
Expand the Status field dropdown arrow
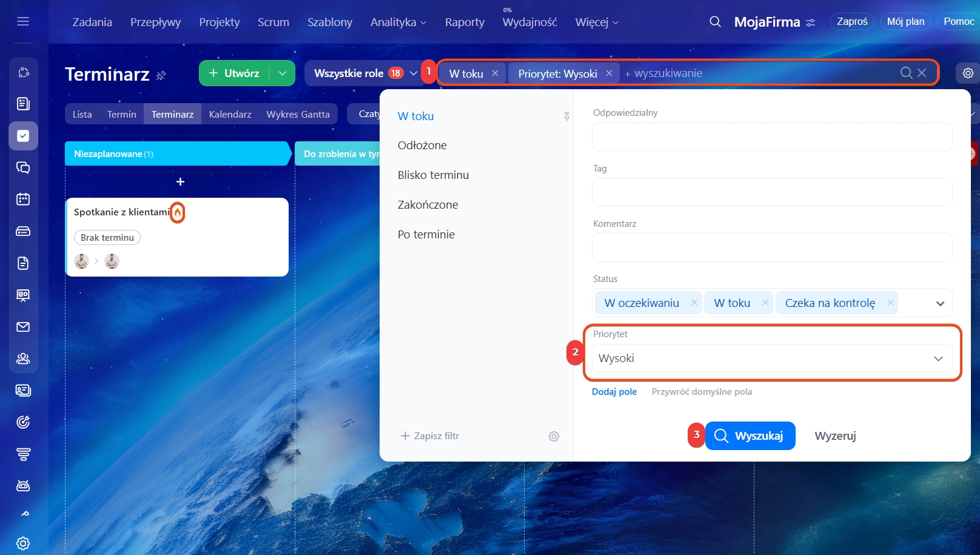tap(940, 303)
